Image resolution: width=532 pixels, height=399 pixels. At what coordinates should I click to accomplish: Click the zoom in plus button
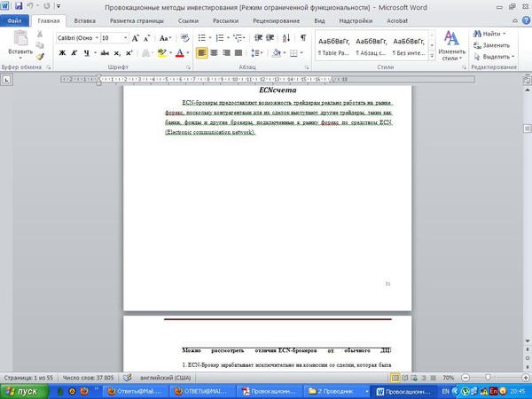tap(526, 378)
